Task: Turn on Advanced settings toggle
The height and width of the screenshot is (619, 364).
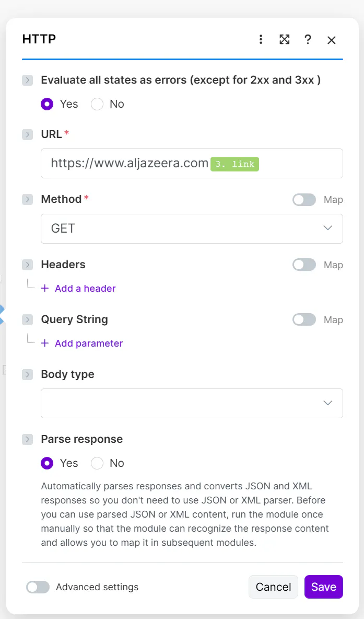Action: 38,587
